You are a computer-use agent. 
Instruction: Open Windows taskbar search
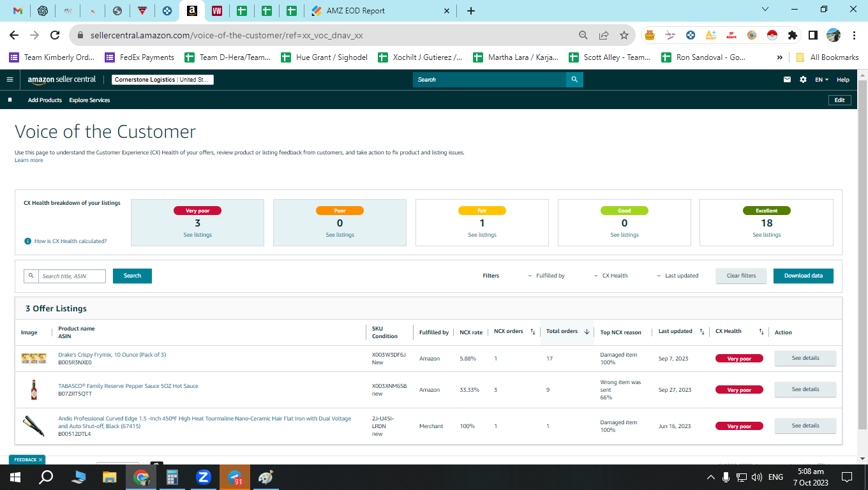click(46, 477)
